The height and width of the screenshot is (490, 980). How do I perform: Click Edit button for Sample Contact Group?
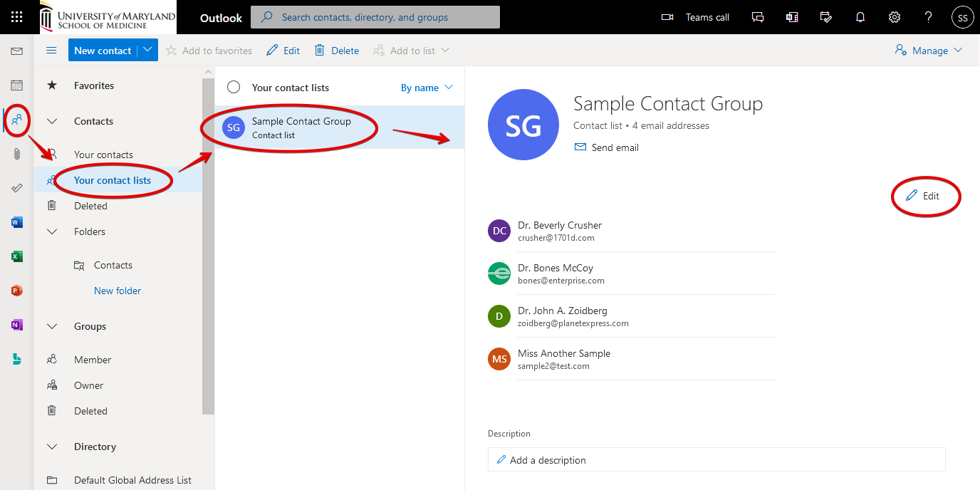tap(923, 196)
